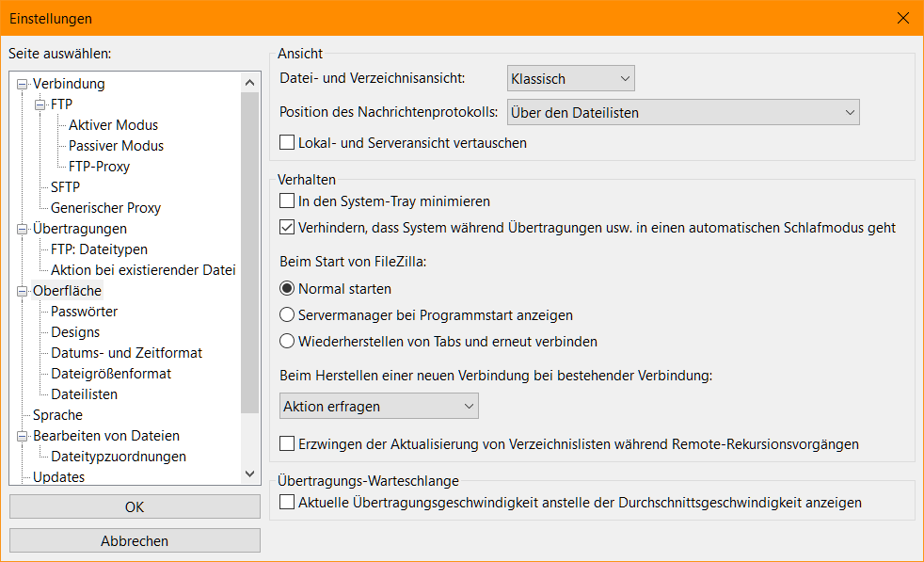The height and width of the screenshot is (562, 924).
Task: Select 'Servermanager bei Programmstart anzeigen' option
Action: (288, 315)
